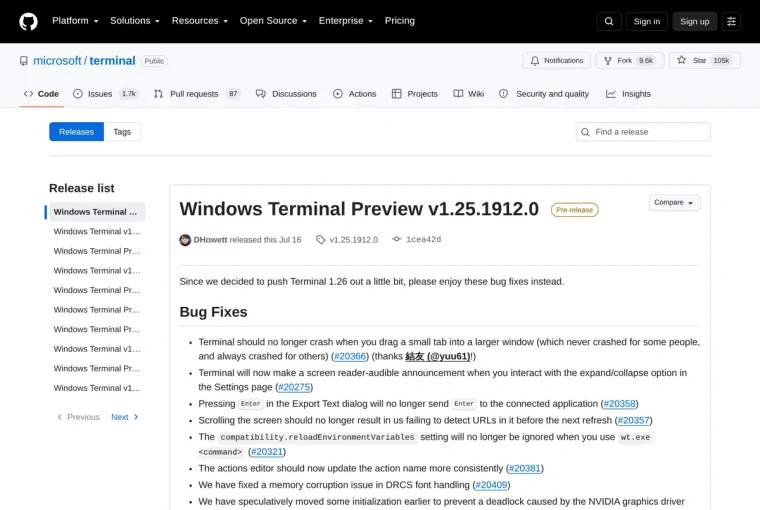The width and height of the screenshot is (760, 510).
Task: Expand the Resources menu
Action: 200,21
